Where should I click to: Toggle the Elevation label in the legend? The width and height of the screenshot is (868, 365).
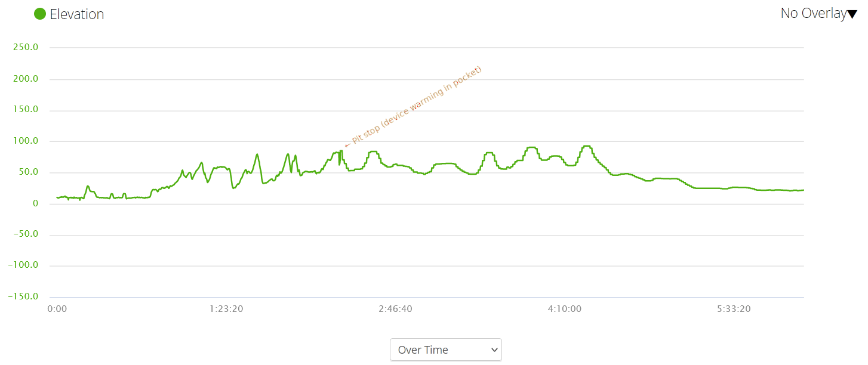[78, 14]
